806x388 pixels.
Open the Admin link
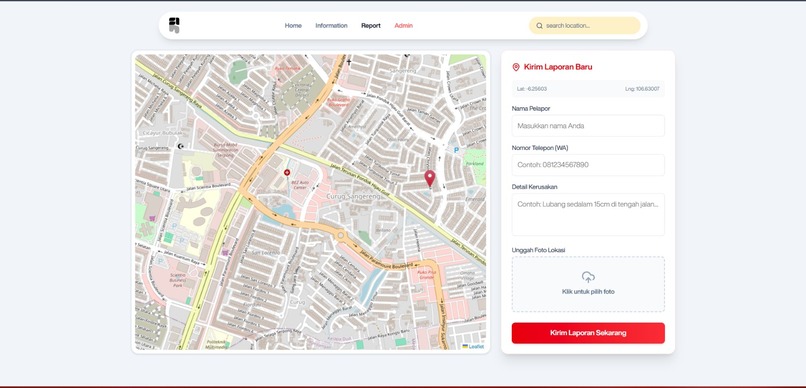[x=404, y=26]
